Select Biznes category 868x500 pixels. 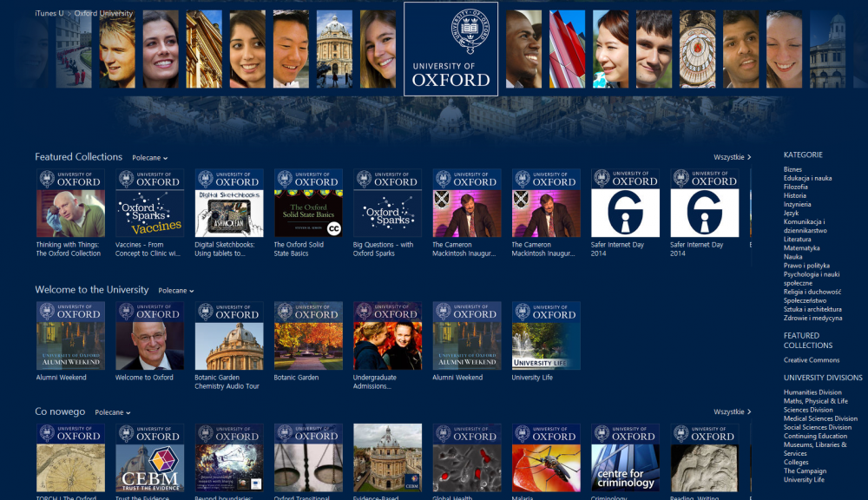pyautogui.click(x=792, y=169)
